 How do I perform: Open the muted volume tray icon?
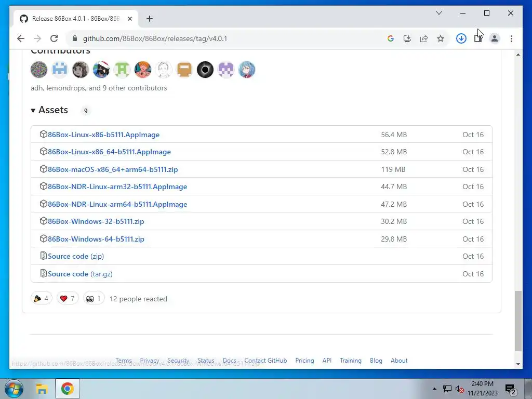pyautogui.click(x=459, y=389)
